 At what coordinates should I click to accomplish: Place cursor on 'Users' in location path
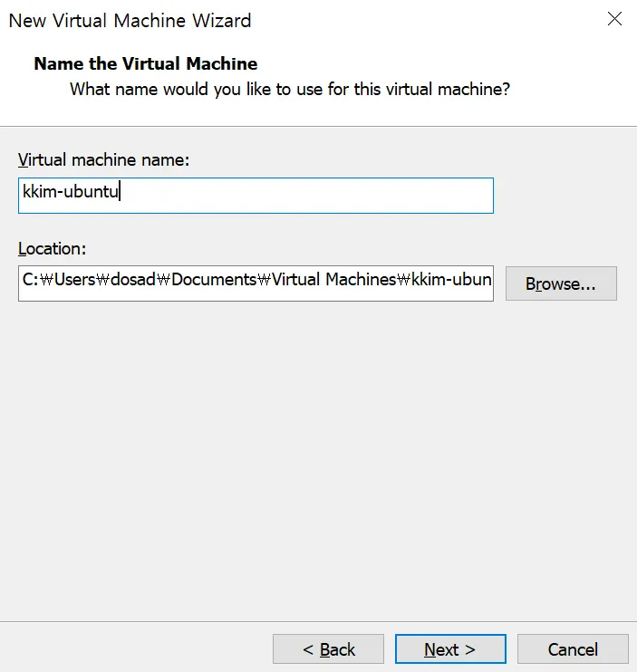point(74,280)
